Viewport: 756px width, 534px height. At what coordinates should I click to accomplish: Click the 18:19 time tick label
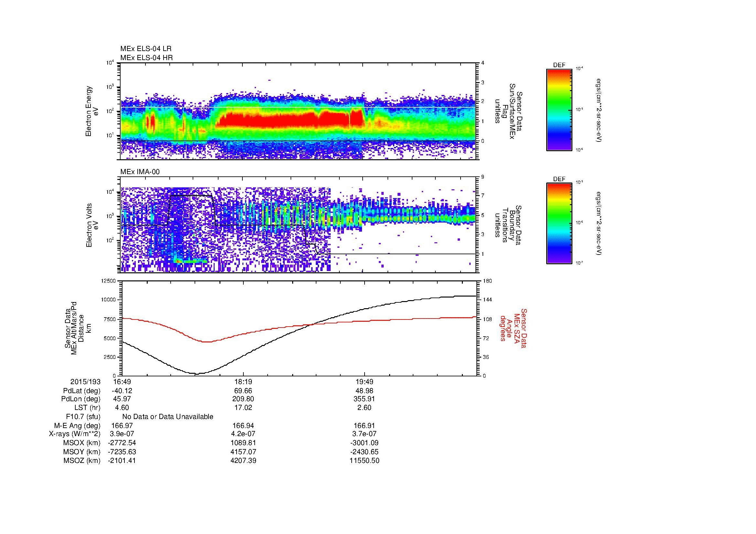pyautogui.click(x=243, y=382)
